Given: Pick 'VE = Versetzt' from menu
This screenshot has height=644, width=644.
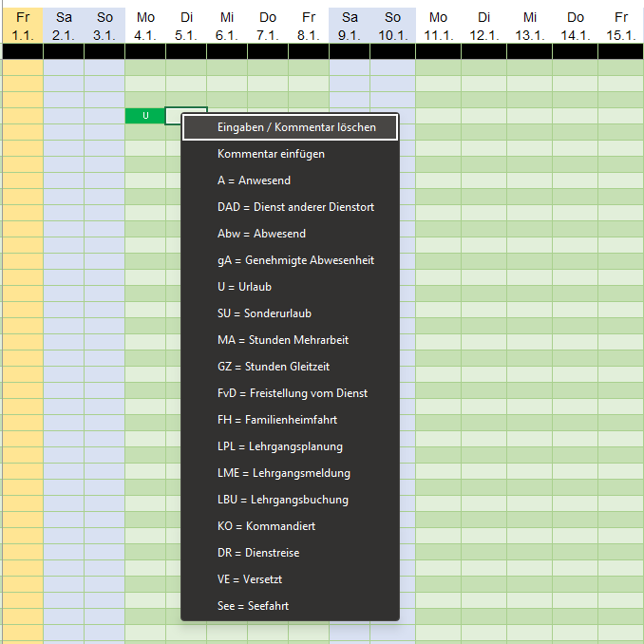Looking at the screenshot, I should click(x=290, y=579).
